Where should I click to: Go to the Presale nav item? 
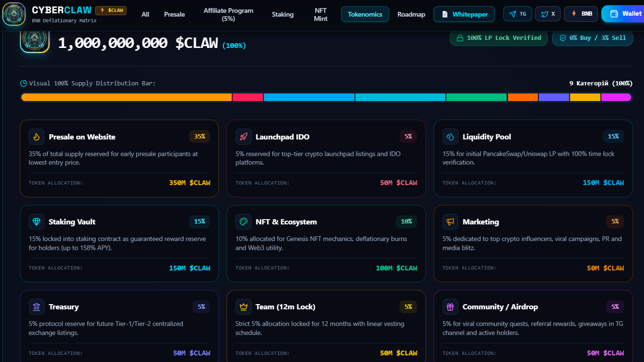pos(174,14)
